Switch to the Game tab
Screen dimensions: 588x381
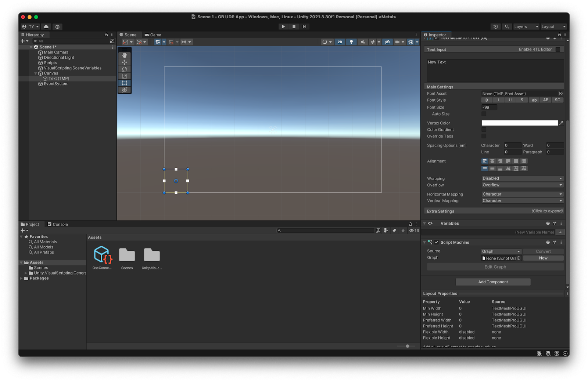pos(153,35)
